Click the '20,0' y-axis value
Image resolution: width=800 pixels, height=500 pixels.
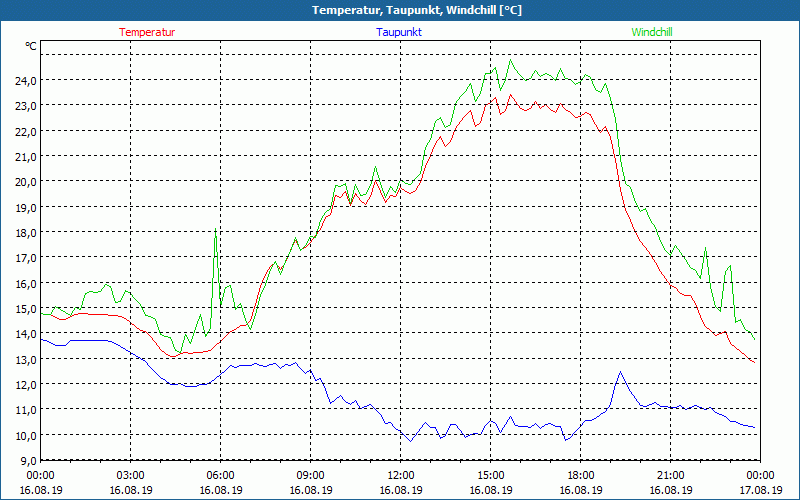tap(26, 182)
